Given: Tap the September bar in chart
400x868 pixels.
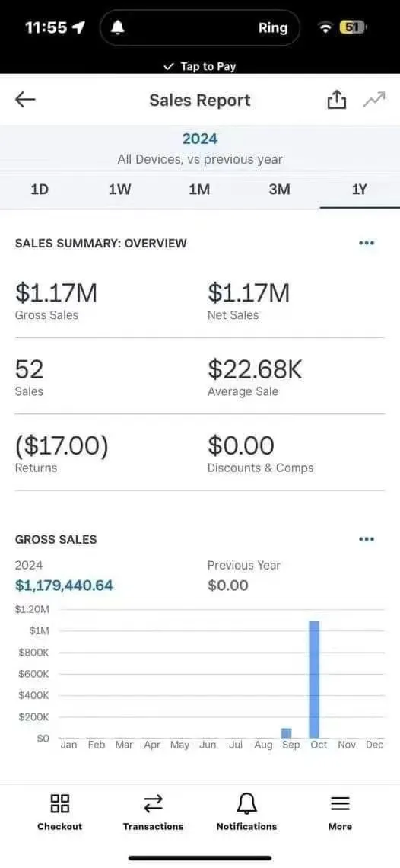Looking at the screenshot, I should tap(286, 733).
